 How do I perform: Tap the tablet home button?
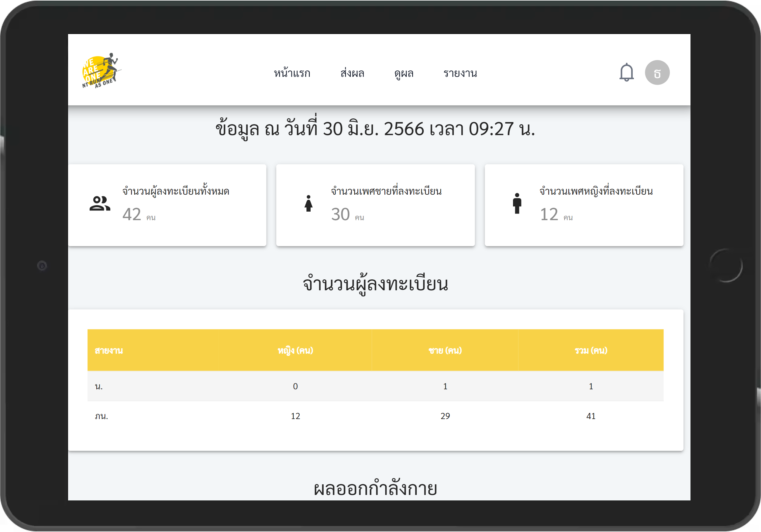[x=725, y=265]
